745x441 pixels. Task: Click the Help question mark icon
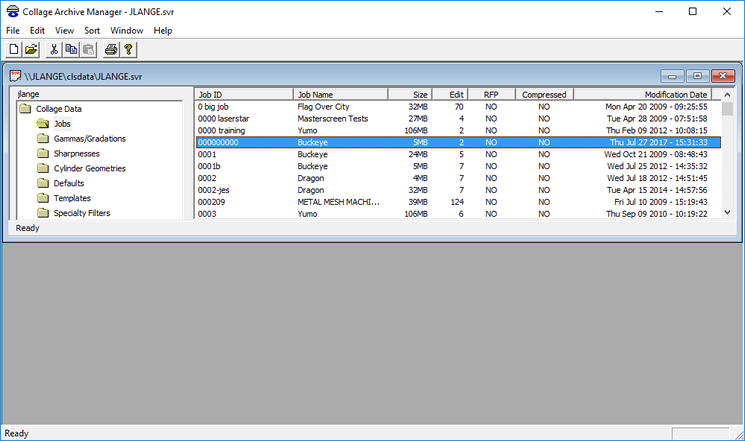pos(128,49)
